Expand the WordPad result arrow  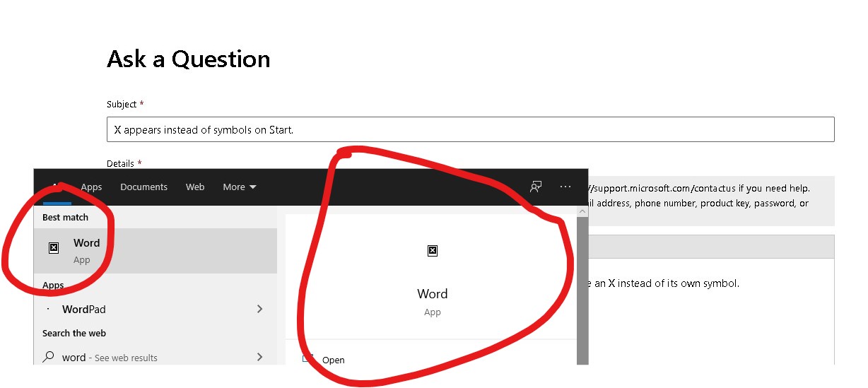coord(260,309)
